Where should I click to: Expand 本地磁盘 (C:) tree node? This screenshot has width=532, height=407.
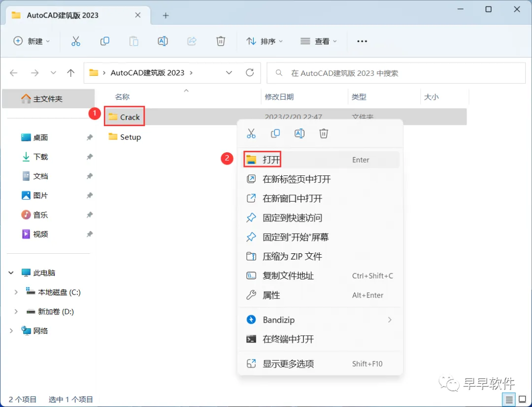(x=16, y=292)
